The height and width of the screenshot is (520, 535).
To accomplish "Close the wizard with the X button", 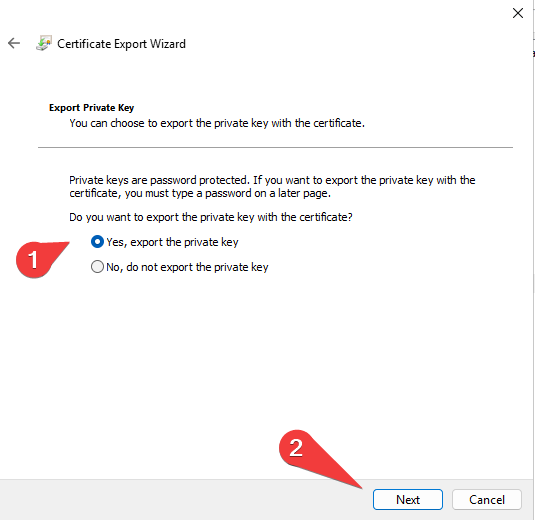I will [518, 13].
